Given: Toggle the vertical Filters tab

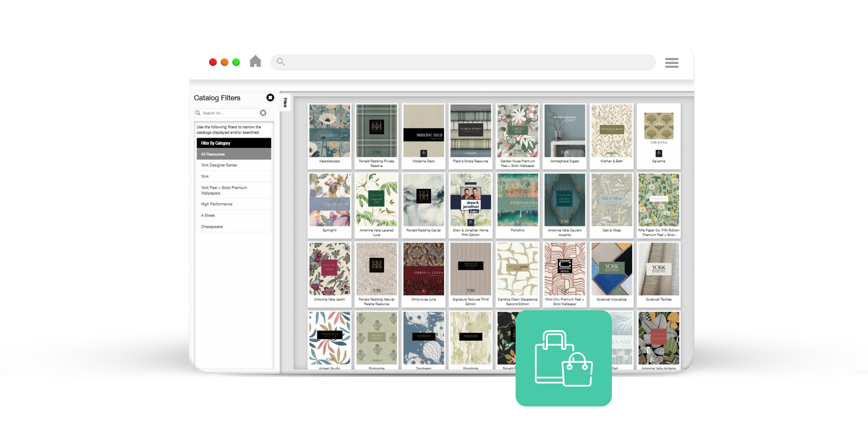Looking at the screenshot, I should [x=285, y=102].
